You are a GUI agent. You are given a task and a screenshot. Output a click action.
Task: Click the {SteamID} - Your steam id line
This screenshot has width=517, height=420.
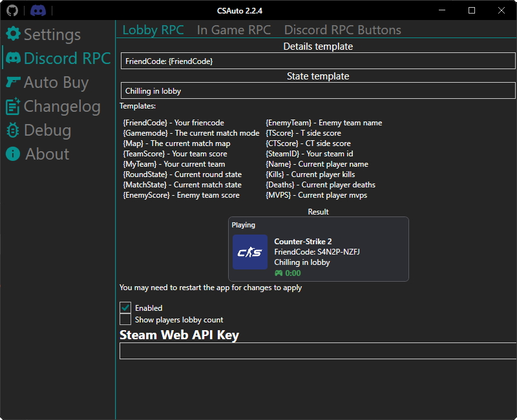[310, 154]
